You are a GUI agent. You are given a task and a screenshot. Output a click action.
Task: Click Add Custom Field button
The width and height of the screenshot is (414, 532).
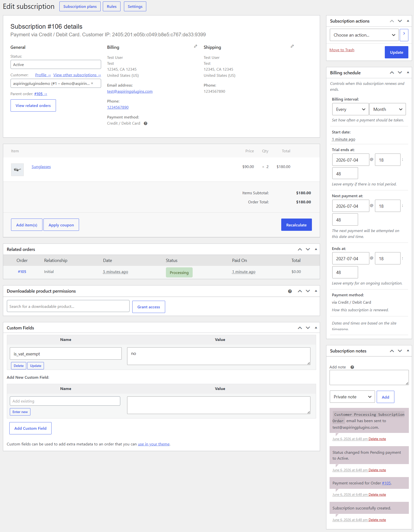pyautogui.click(x=30, y=428)
